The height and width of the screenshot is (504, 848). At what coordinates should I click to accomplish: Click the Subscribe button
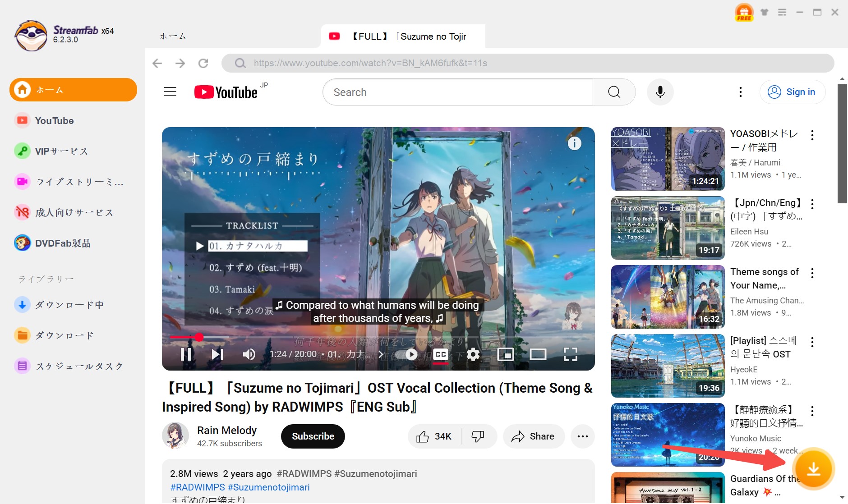click(x=313, y=436)
